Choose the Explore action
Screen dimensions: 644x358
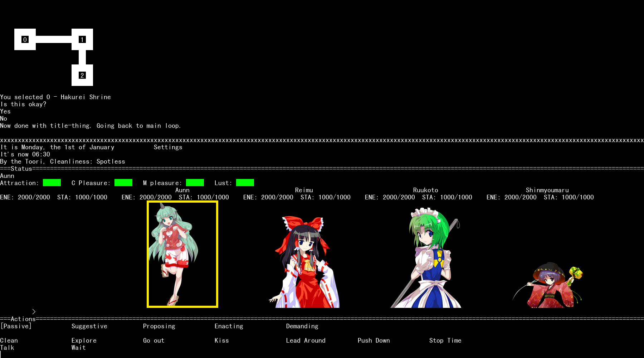click(x=84, y=340)
